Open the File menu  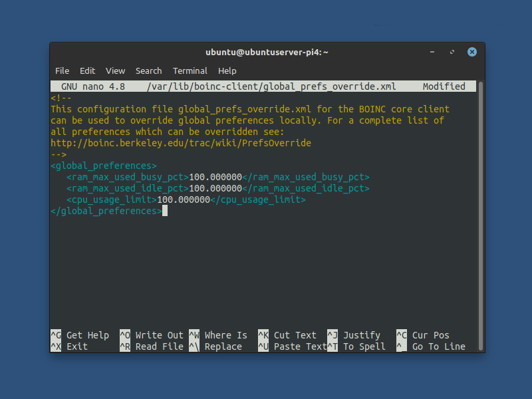coord(62,71)
